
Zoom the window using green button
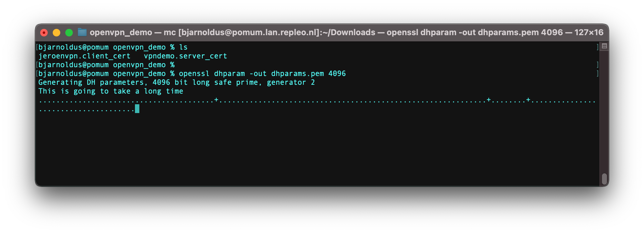click(69, 33)
